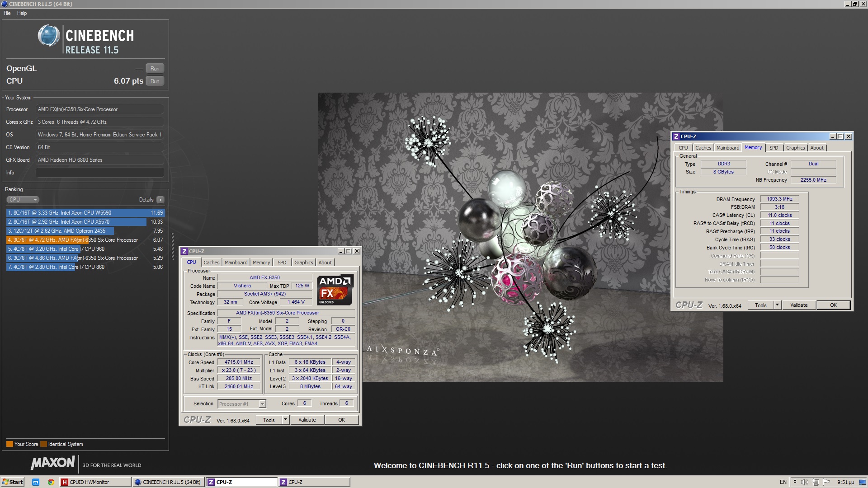
Task: Open Caches tab in CPU-Z Memory window
Action: tap(703, 148)
